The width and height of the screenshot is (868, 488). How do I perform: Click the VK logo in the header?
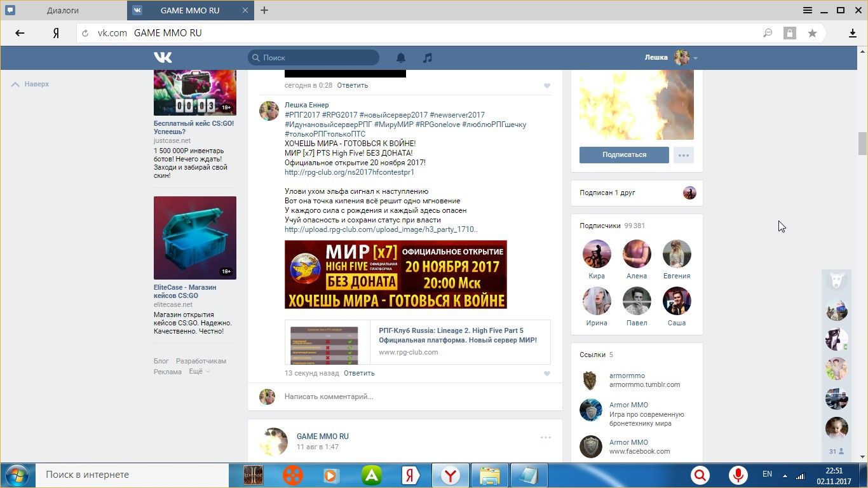163,57
